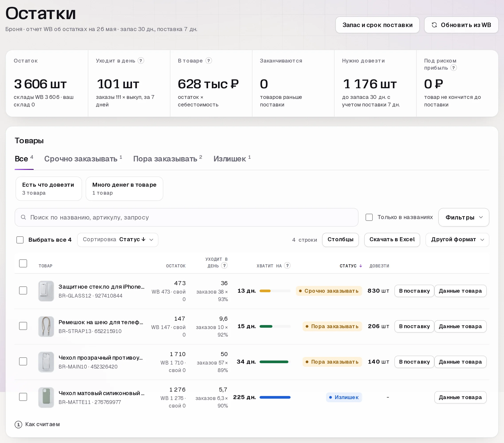Expand the Фильтры dropdown

click(x=464, y=217)
